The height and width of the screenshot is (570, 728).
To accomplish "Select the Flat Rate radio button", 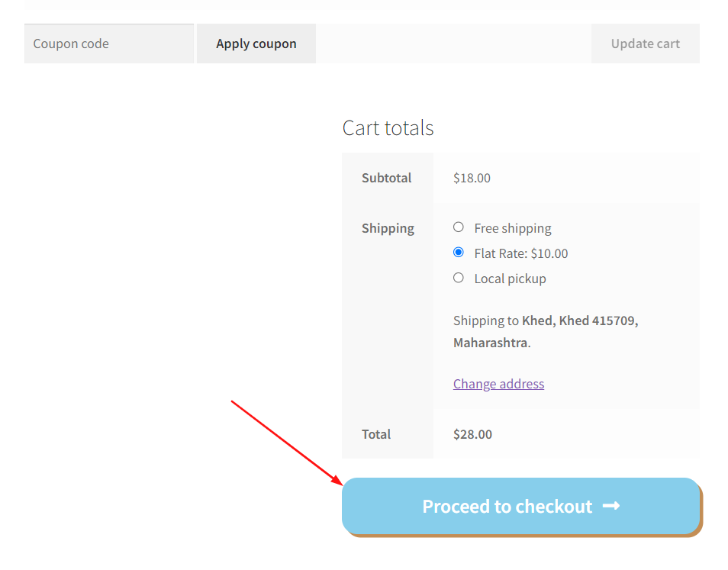I will click(459, 252).
